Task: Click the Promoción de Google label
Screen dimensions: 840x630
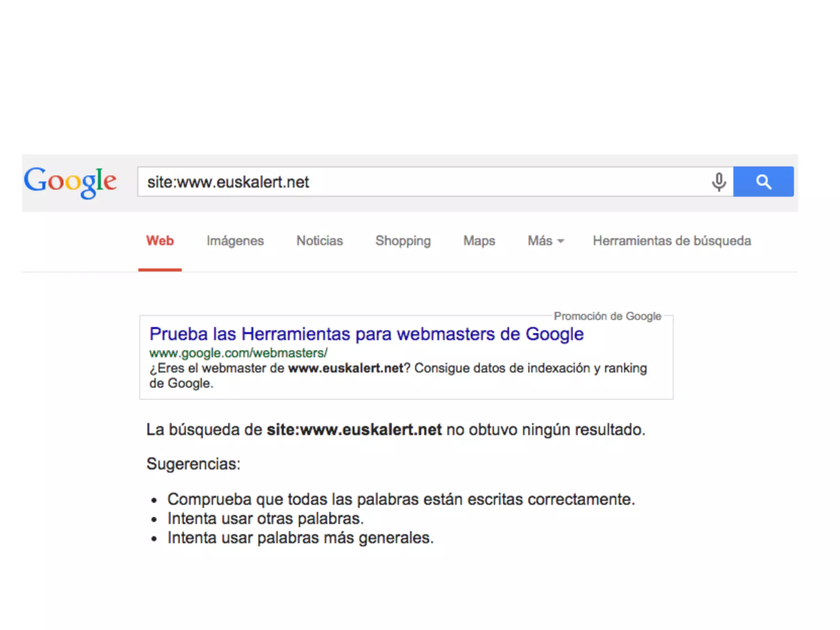Action: tap(607, 316)
